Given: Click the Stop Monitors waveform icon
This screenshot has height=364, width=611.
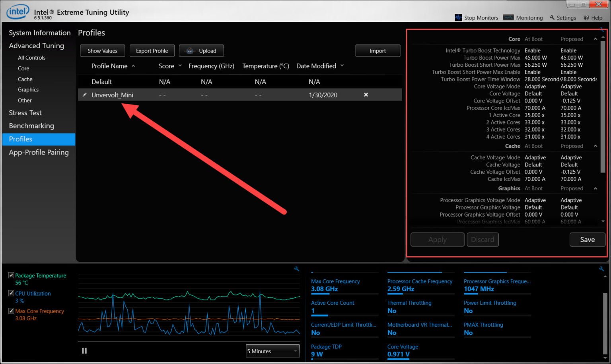Looking at the screenshot, I should point(458,17).
